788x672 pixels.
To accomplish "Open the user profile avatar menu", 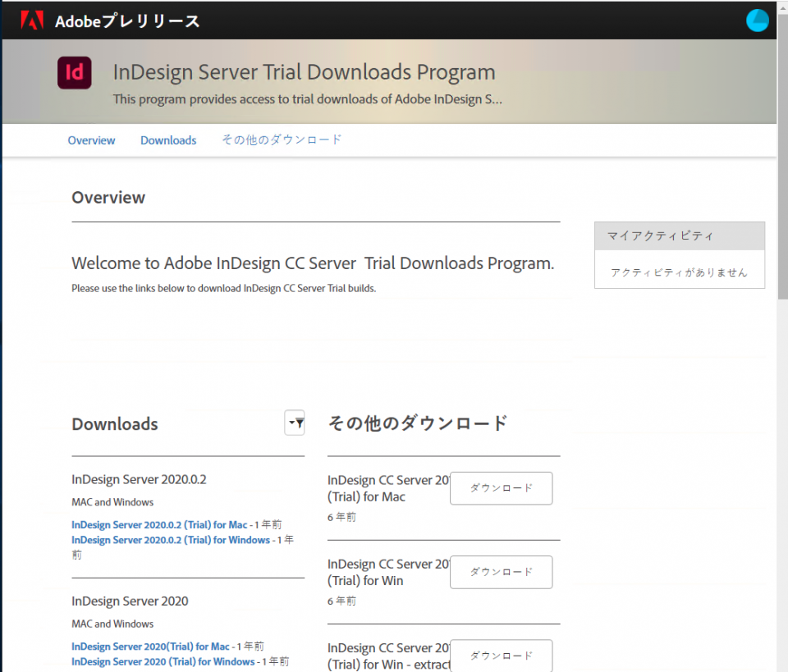I will 757,20.
